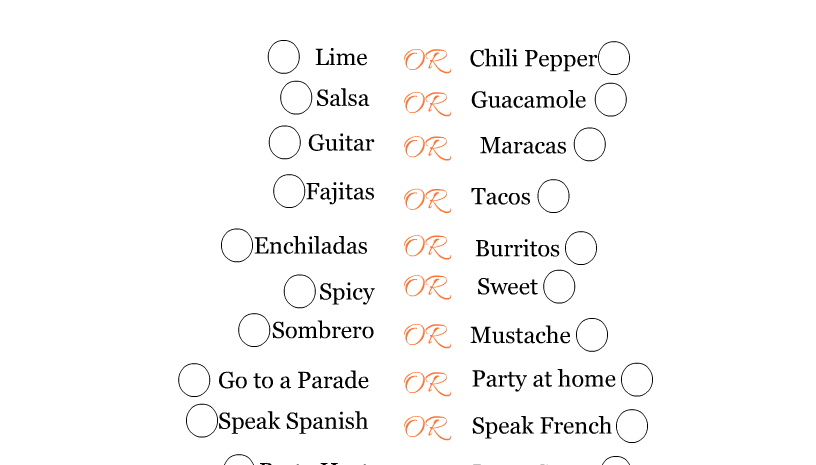The image size is (816, 465).
Task: Select the Sombrero circle
Action: click(254, 330)
